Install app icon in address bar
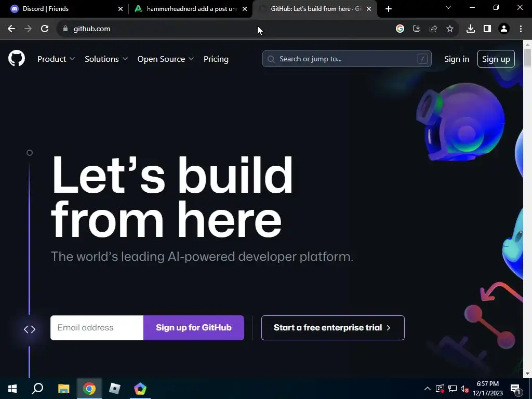532x399 pixels. point(417,29)
